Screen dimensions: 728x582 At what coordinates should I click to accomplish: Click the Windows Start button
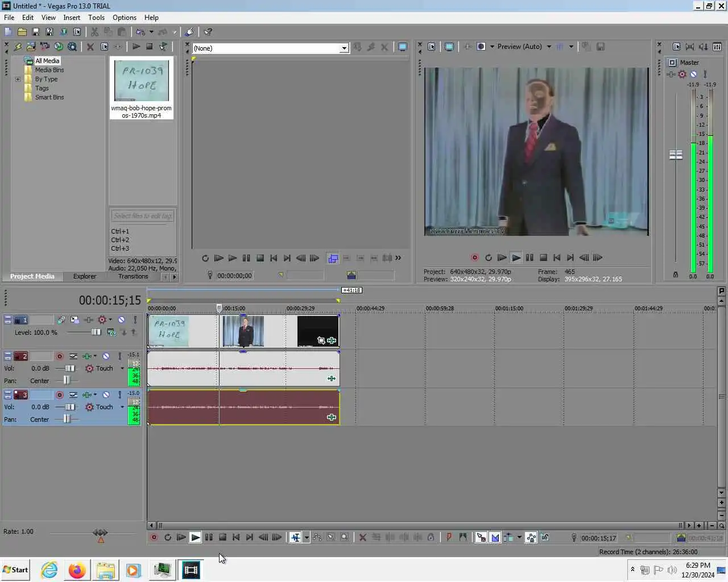coord(15,570)
